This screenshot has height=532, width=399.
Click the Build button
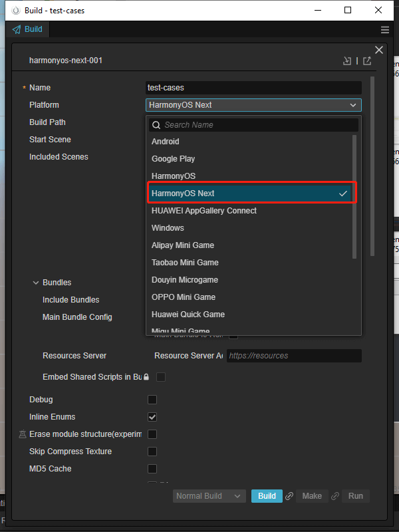coord(267,496)
